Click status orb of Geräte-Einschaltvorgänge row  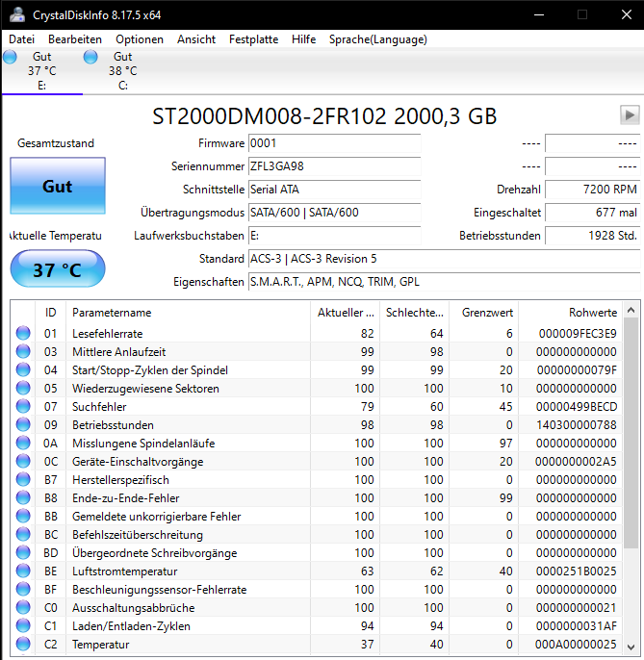click(23, 462)
